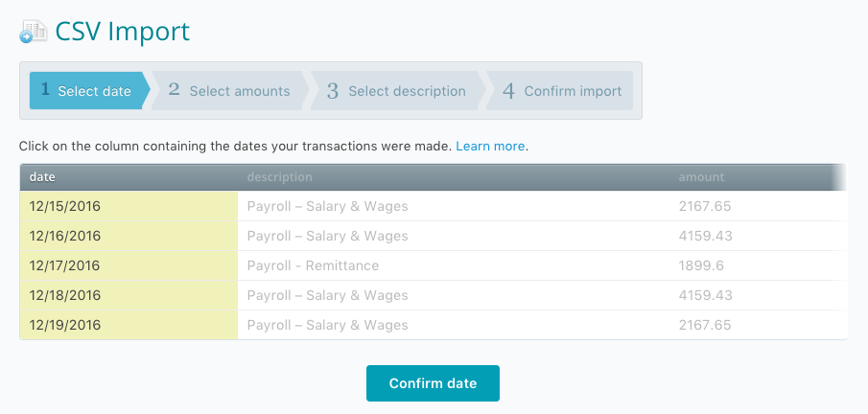Select the amount column header
Viewport: 868px width, 414px height.
pos(701,177)
